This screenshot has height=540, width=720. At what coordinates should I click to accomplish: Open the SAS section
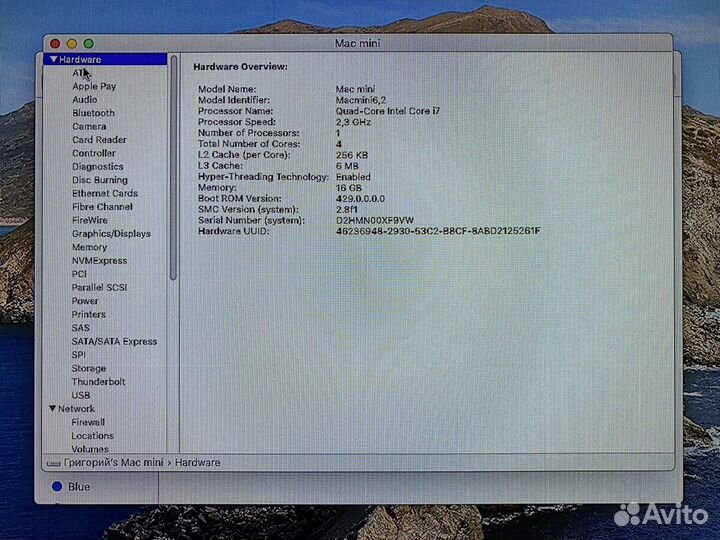(x=80, y=328)
